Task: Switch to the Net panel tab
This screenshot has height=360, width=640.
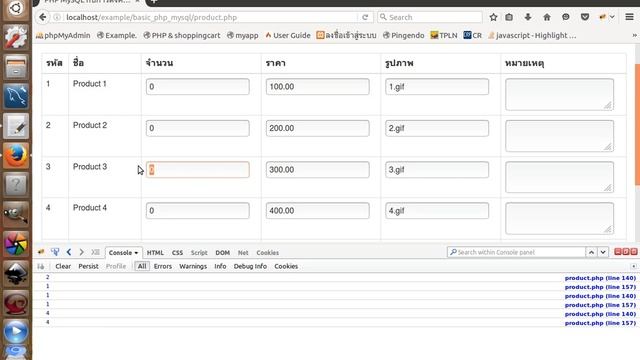Action: 243,253
